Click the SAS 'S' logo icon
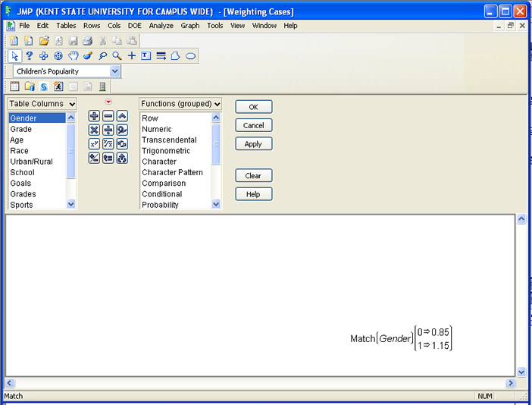The height and width of the screenshot is (405, 532). (x=44, y=86)
